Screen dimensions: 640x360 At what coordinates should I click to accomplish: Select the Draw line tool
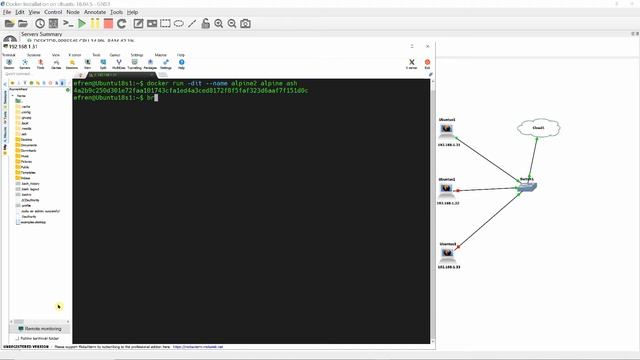pos(192,24)
